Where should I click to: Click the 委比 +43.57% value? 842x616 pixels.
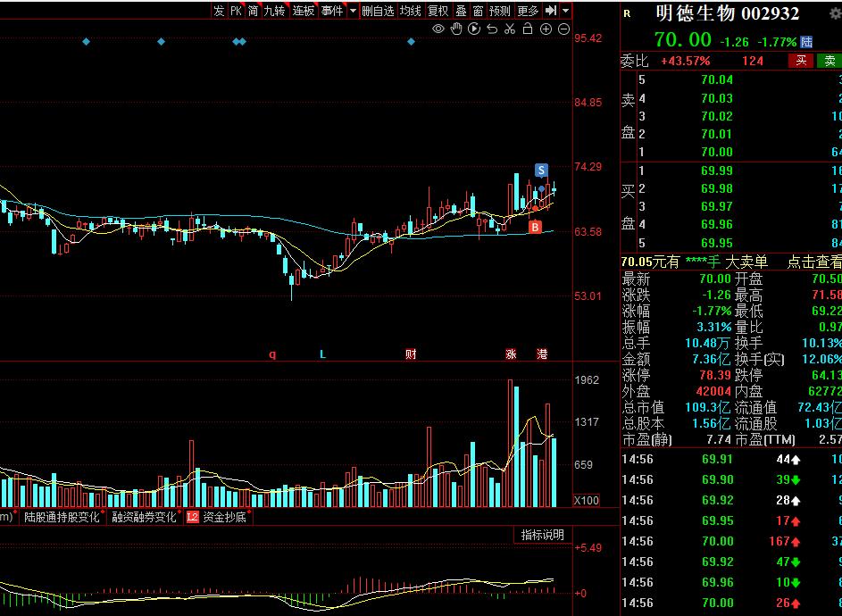(x=685, y=62)
